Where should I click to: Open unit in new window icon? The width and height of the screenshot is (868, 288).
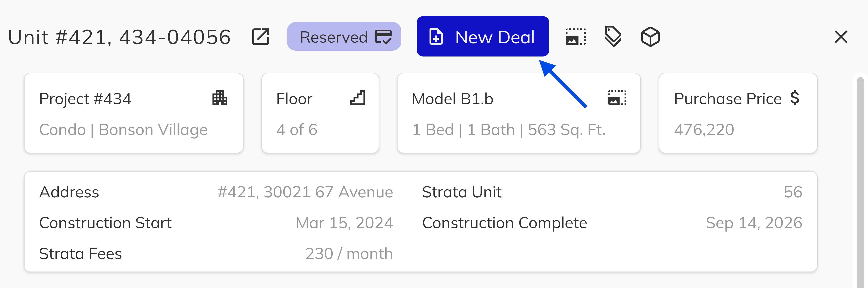tap(260, 37)
